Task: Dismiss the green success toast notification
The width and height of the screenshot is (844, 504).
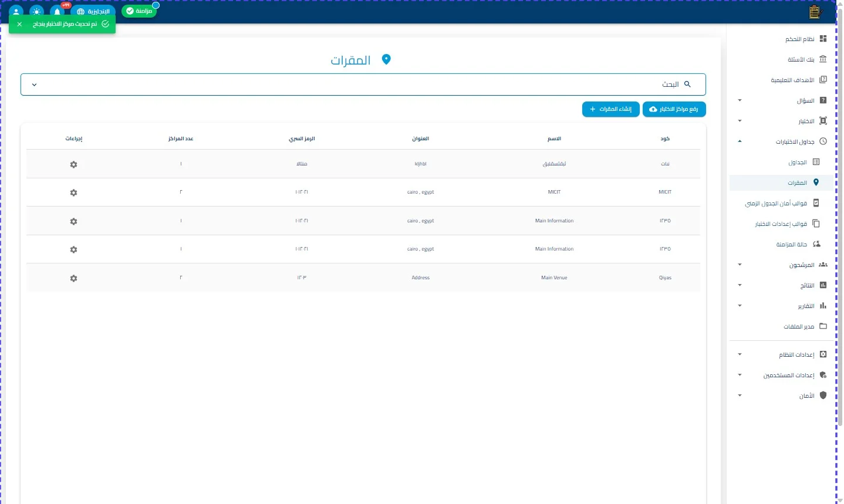Action: coord(19,24)
